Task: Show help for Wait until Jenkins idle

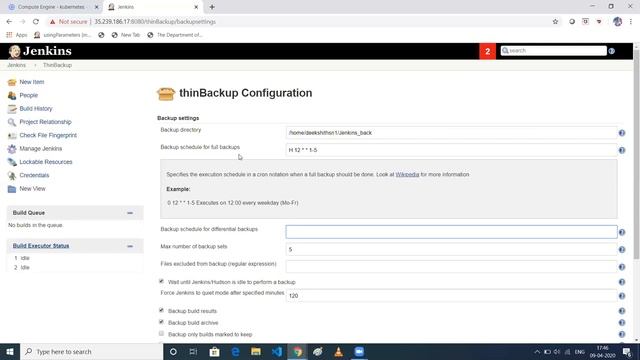Action: 622,282
